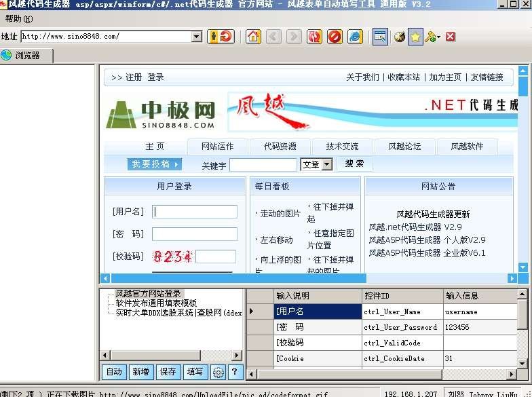
Task: Click web page horizontal scroll right arrow
Action: (512, 278)
